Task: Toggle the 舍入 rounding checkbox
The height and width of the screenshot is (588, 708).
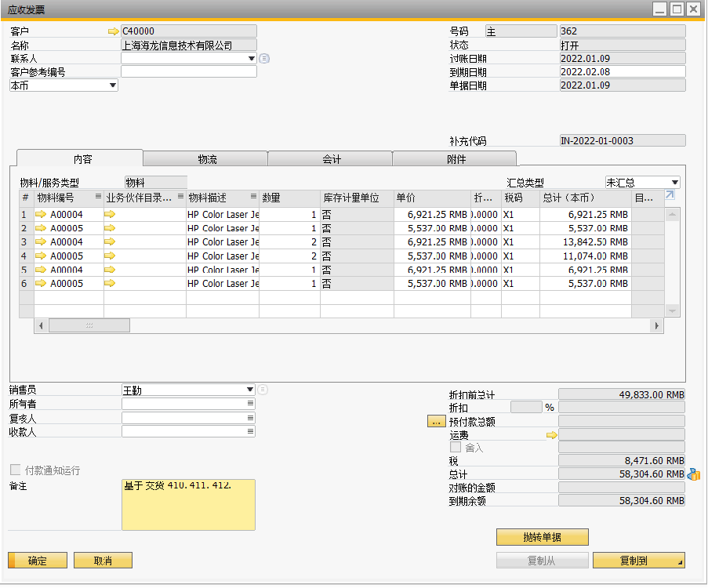Action: point(456,448)
